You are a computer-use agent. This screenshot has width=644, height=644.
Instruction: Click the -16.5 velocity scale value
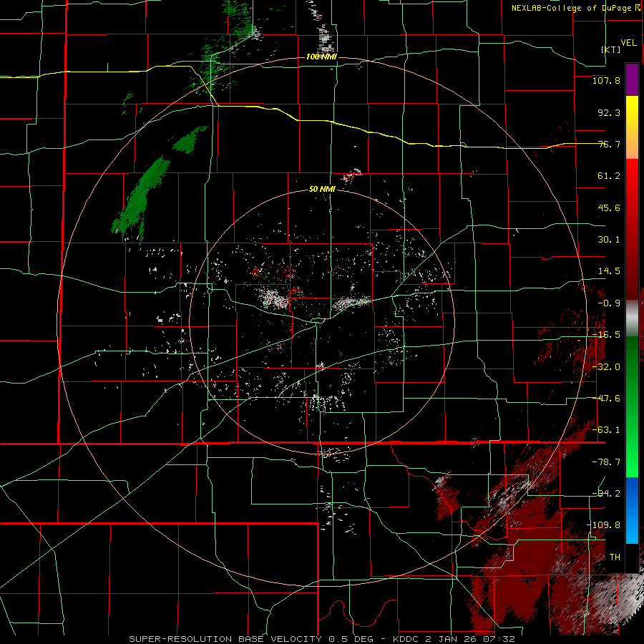point(606,335)
